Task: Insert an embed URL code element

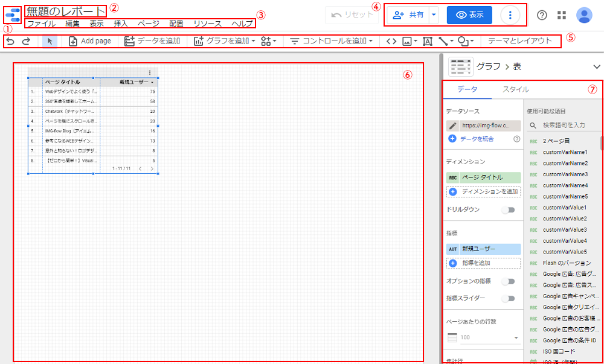Action: [x=391, y=41]
